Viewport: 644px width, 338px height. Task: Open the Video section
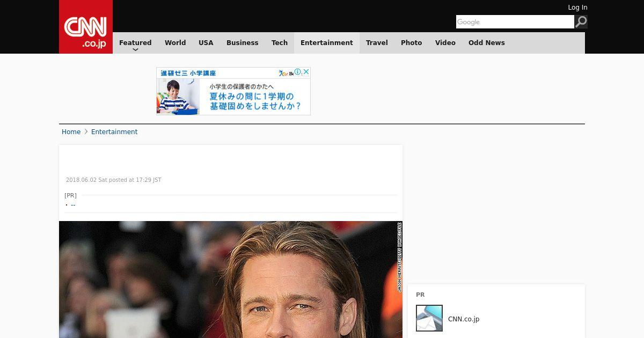pos(445,43)
